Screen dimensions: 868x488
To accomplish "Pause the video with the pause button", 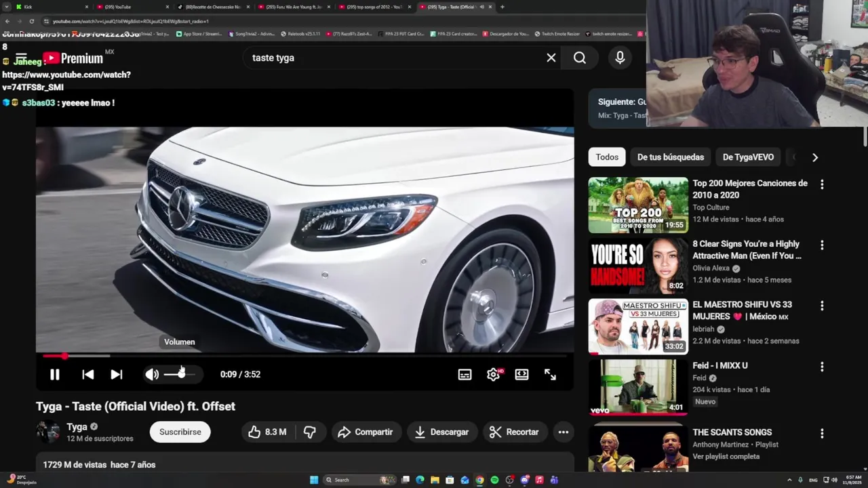I will pyautogui.click(x=55, y=374).
